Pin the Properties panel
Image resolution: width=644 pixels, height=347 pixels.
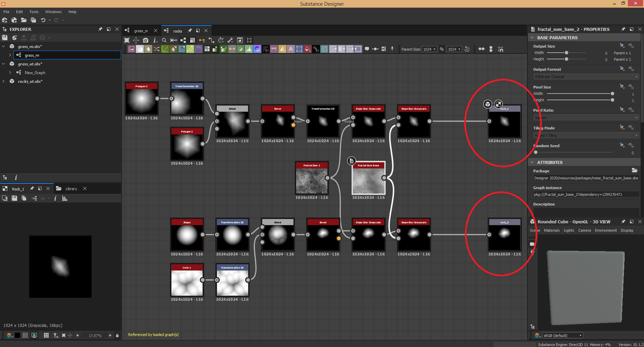623,29
